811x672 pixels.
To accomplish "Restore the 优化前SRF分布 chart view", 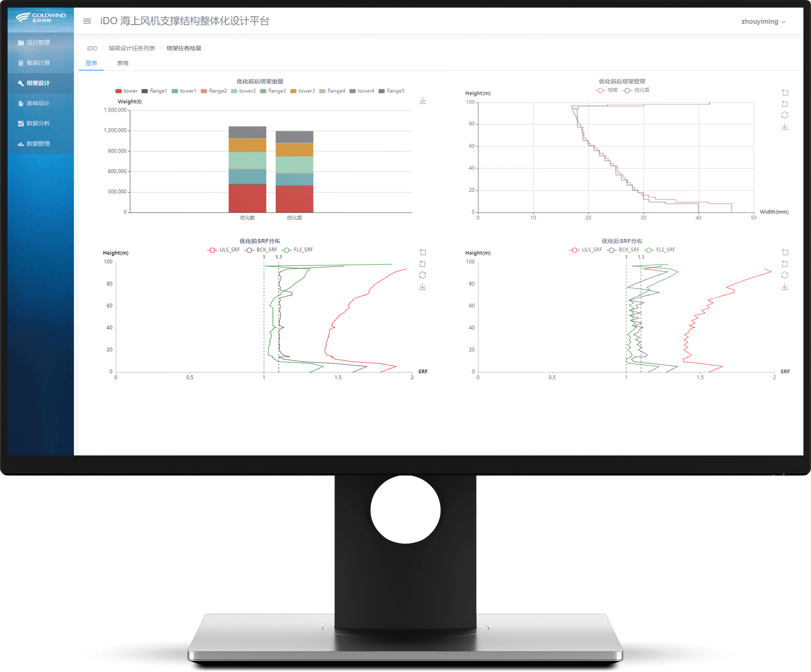I will 422,275.
